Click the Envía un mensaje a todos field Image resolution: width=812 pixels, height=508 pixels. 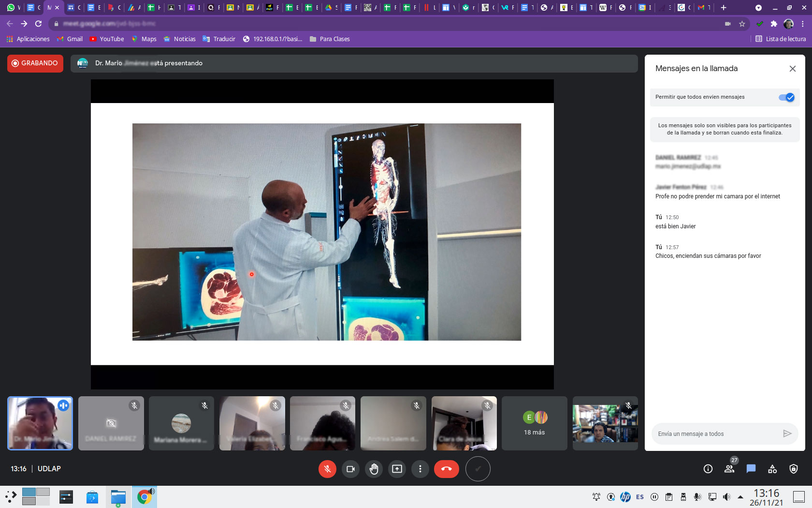pos(717,434)
